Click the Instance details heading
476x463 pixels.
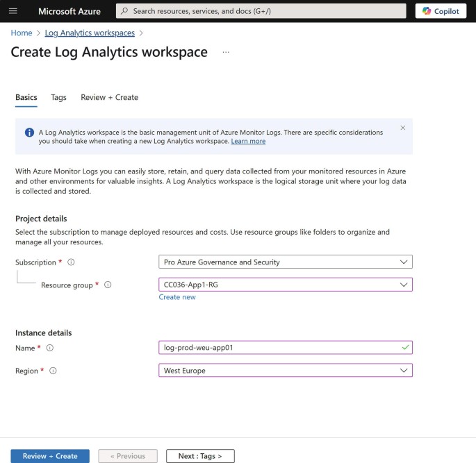pos(43,333)
